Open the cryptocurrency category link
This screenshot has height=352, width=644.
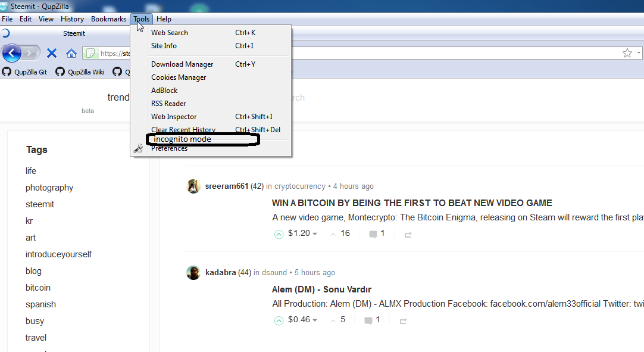(x=300, y=186)
